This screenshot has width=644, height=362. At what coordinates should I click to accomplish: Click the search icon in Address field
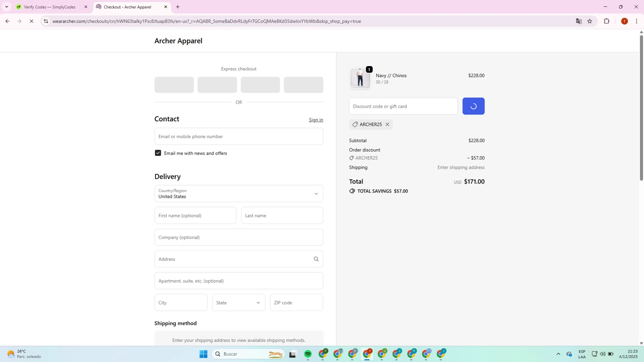click(x=316, y=259)
